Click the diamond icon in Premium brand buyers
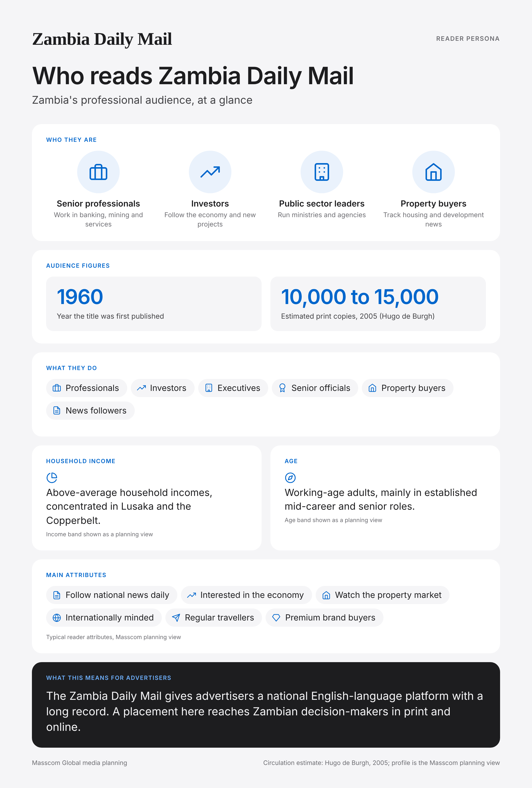This screenshot has width=532, height=788. coord(276,617)
